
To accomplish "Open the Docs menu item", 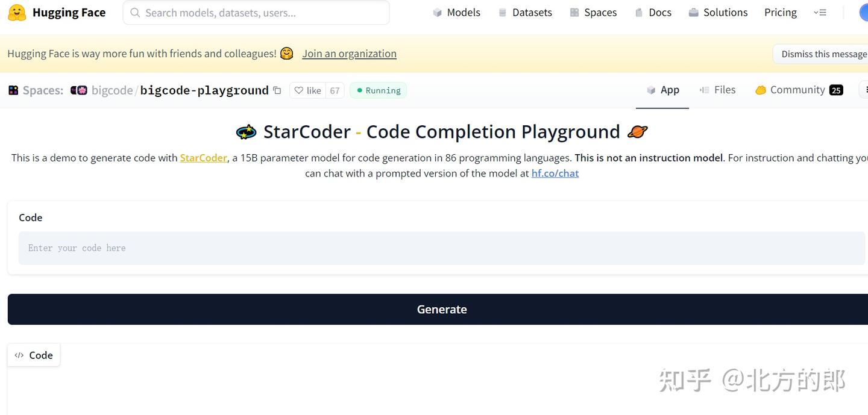I will tap(653, 12).
